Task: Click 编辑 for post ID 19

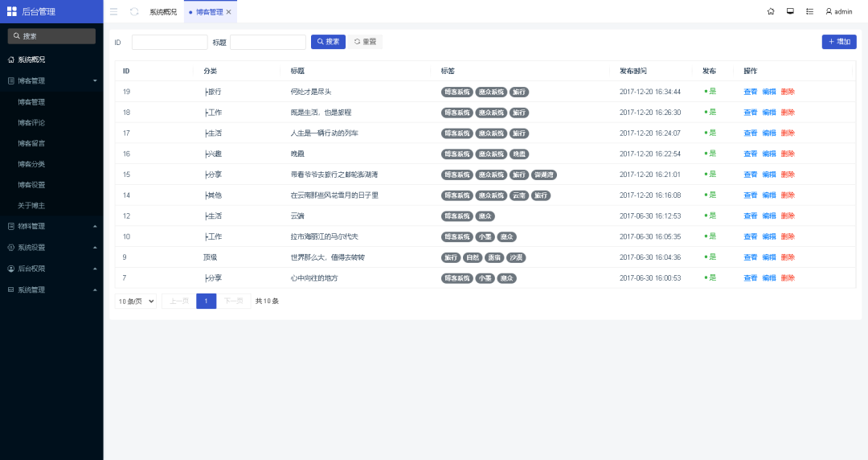Action: click(x=769, y=92)
